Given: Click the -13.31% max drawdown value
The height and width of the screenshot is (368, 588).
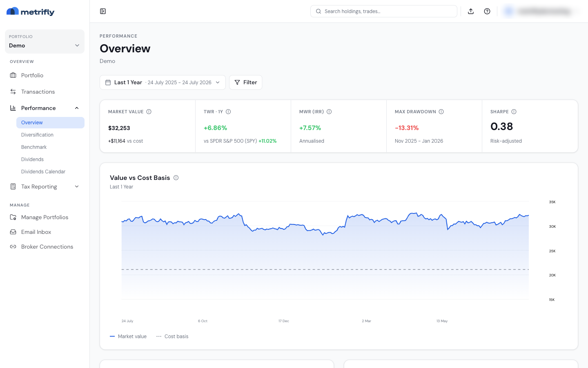Looking at the screenshot, I should (407, 128).
